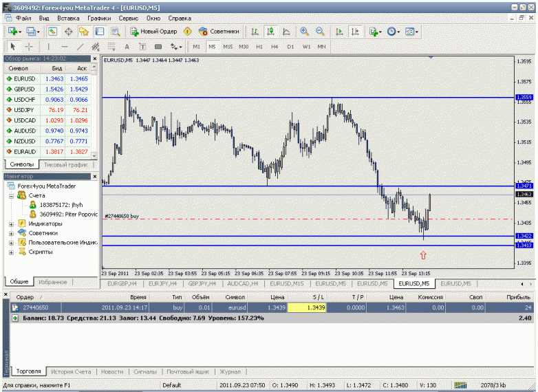Switch timeframe to D1
The image size is (538, 392).
click(x=290, y=47)
